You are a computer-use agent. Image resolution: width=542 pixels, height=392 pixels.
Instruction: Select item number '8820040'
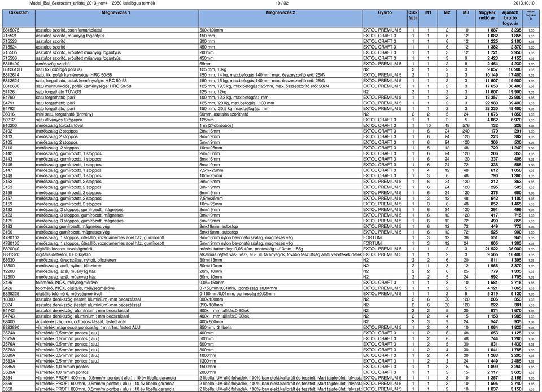(x=11, y=249)
